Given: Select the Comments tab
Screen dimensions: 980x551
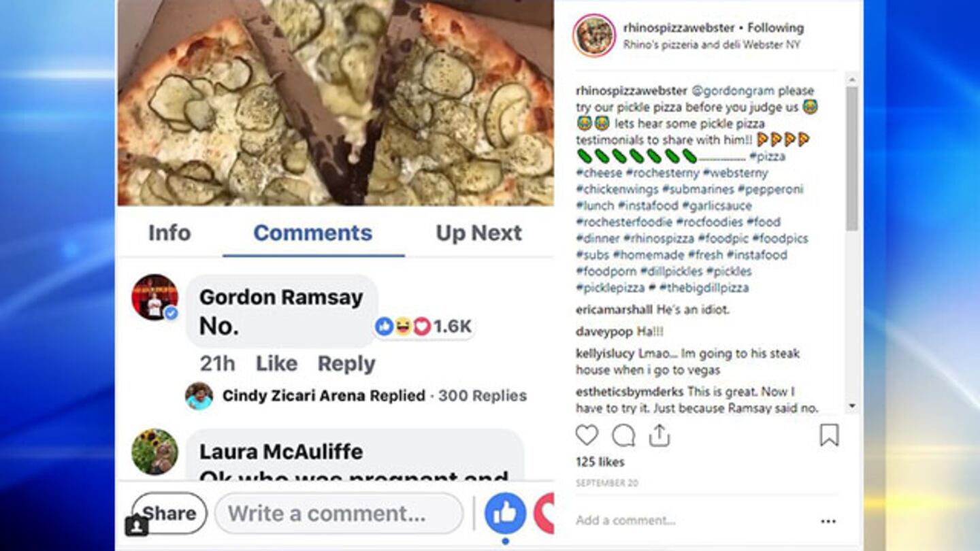Looking at the screenshot, I should coord(313,233).
